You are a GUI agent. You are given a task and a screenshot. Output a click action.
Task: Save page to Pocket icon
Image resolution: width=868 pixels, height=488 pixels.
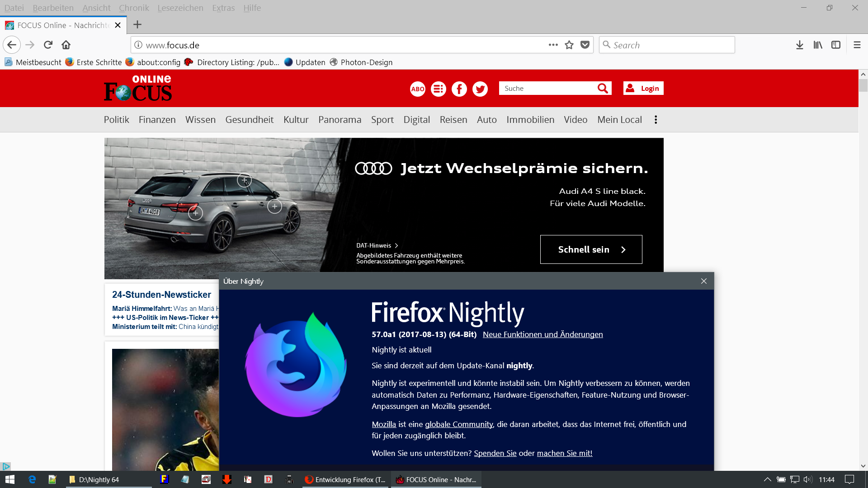[585, 45]
